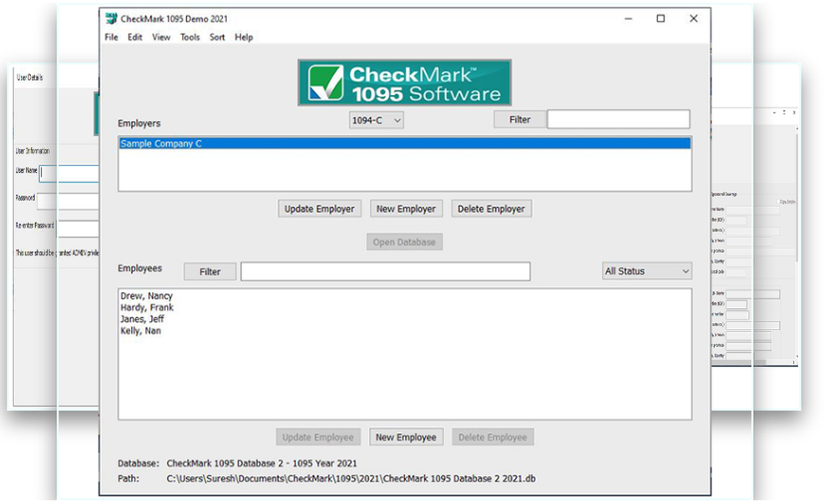835x504 pixels.
Task: Click the CheckMark app icon in title bar
Action: click(111, 18)
